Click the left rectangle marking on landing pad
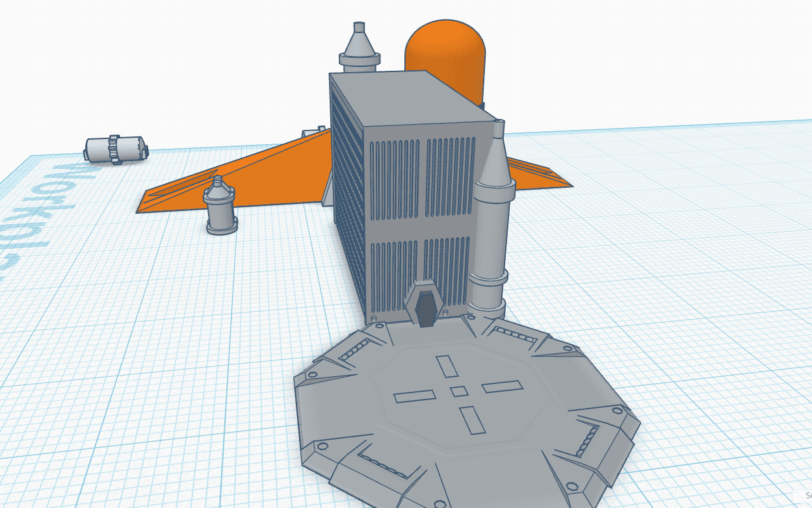 point(414,396)
